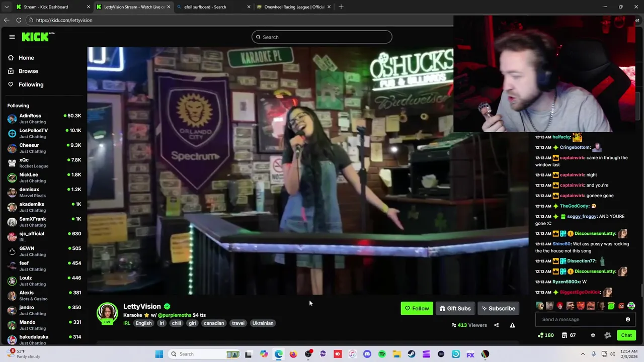Click the 180 channel points icon
Image resolution: width=644 pixels, height=362 pixels.
coord(545,335)
